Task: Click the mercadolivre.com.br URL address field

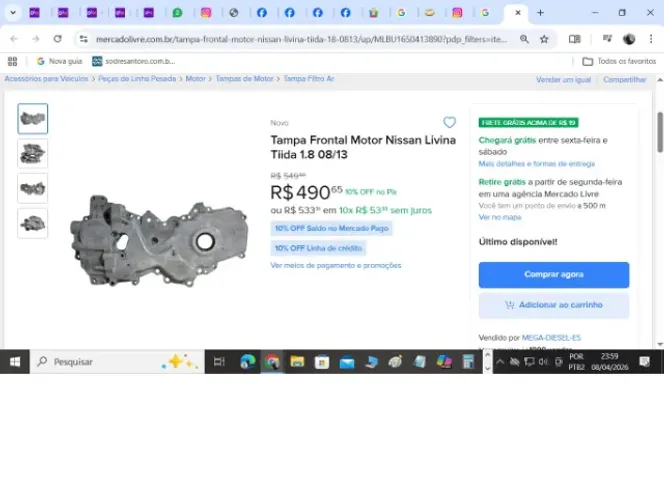Action: pos(301,39)
